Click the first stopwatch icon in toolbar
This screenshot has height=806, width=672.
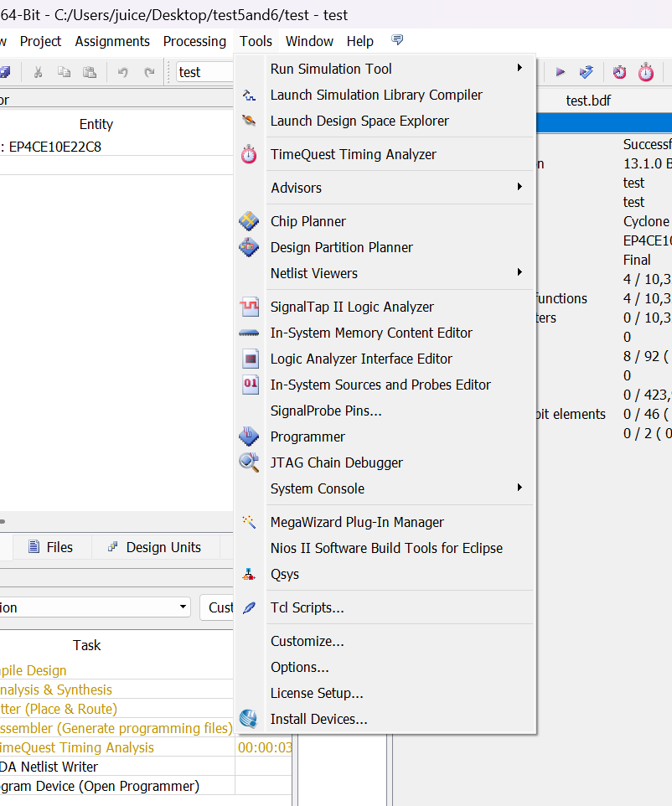pos(619,72)
